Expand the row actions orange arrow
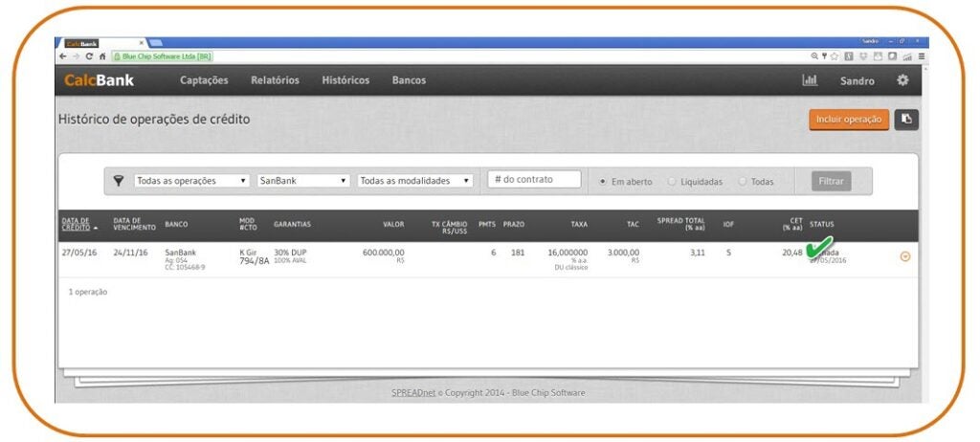 coord(905,256)
